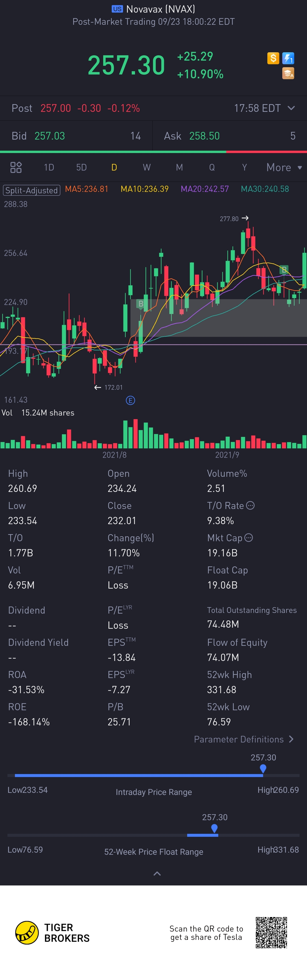Tap the blue lightning bolt icon
Viewport: 307px width, 980px height.
(288, 58)
